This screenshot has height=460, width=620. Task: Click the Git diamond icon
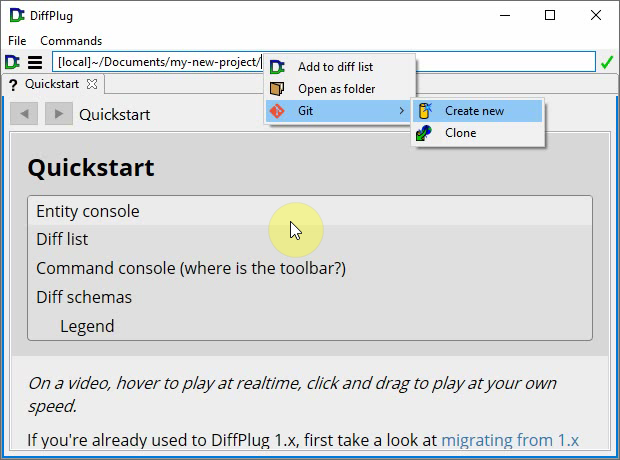[277, 111]
